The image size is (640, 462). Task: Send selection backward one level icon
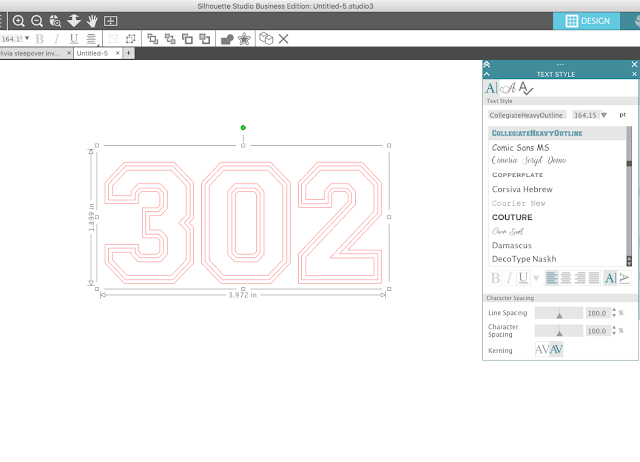click(x=204, y=39)
